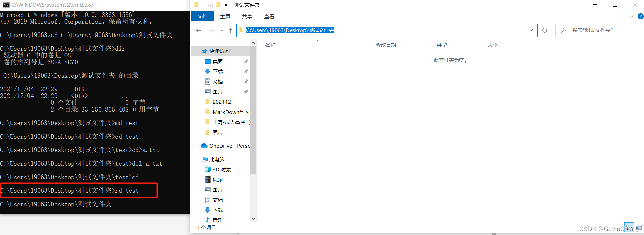Viewport: 644px width, 235px height.
Task: Click the 视频 film icon
Action: pos(208,180)
